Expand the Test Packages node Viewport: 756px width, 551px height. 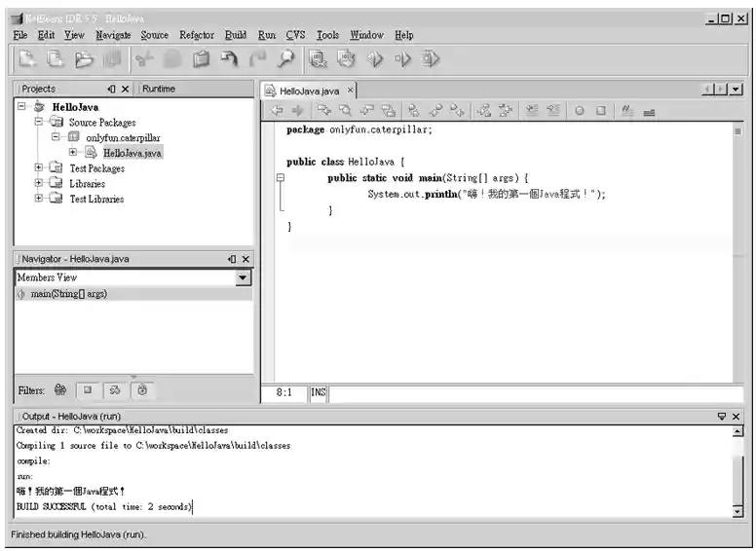point(39,167)
